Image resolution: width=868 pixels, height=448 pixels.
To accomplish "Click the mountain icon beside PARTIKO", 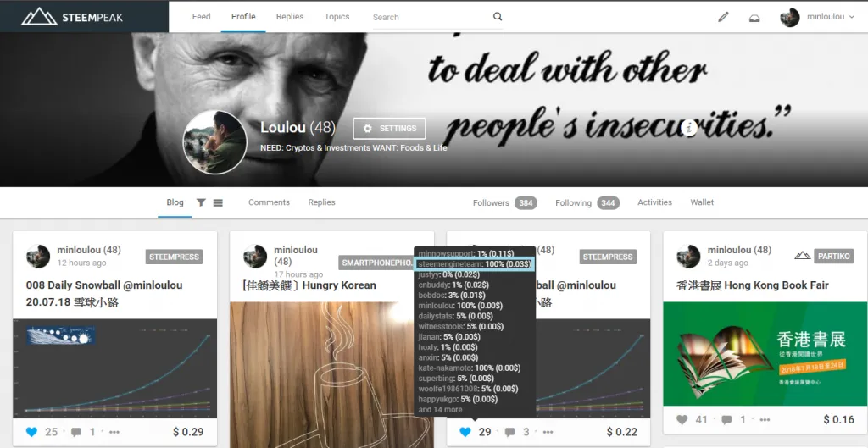I will tap(802, 256).
